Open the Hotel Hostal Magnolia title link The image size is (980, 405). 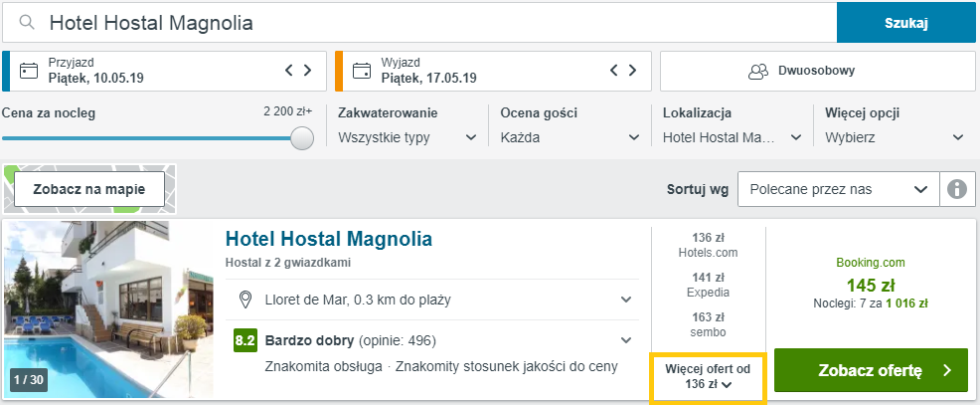[328, 239]
